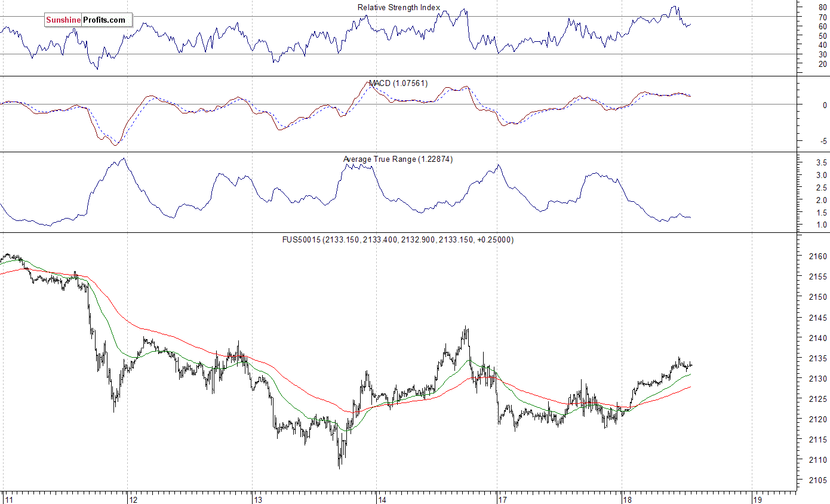Click the date 12 on time axis
830x504 pixels.
(134, 499)
